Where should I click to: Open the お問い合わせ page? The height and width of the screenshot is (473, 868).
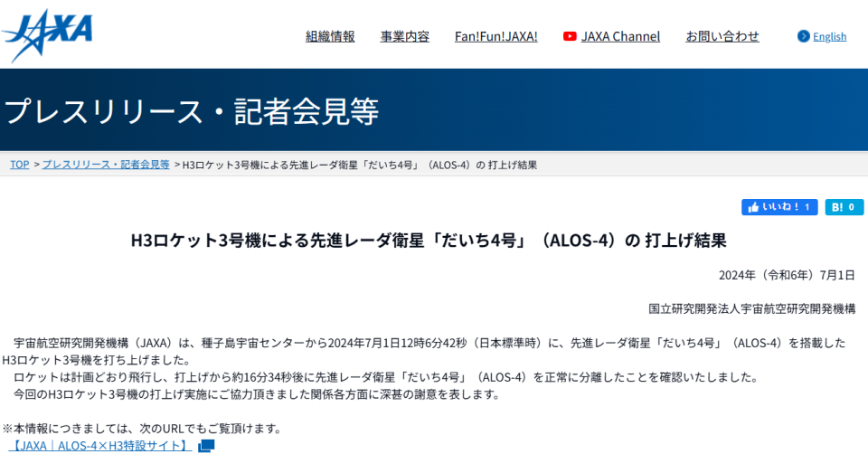point(722,36)
